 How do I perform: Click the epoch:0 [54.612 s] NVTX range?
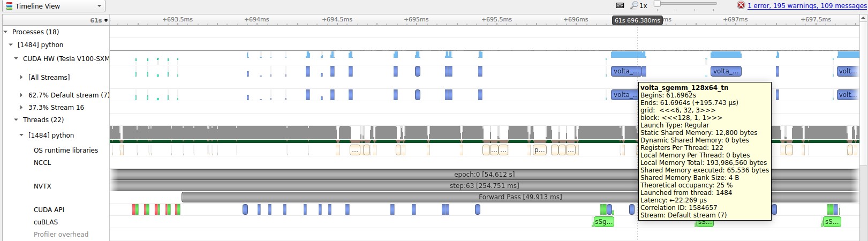pos(484,175)
